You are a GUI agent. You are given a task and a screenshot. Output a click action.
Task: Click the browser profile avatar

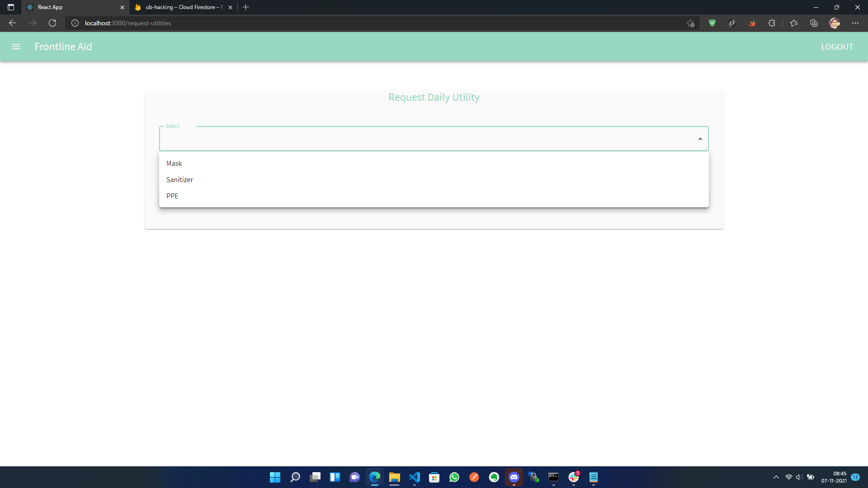coord(835,23)
